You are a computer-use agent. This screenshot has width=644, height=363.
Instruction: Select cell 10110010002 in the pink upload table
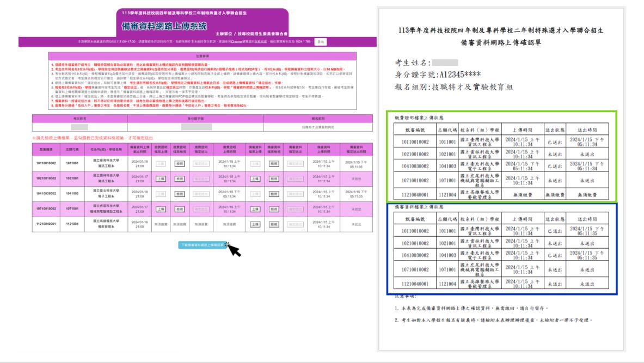pos(46,163)
